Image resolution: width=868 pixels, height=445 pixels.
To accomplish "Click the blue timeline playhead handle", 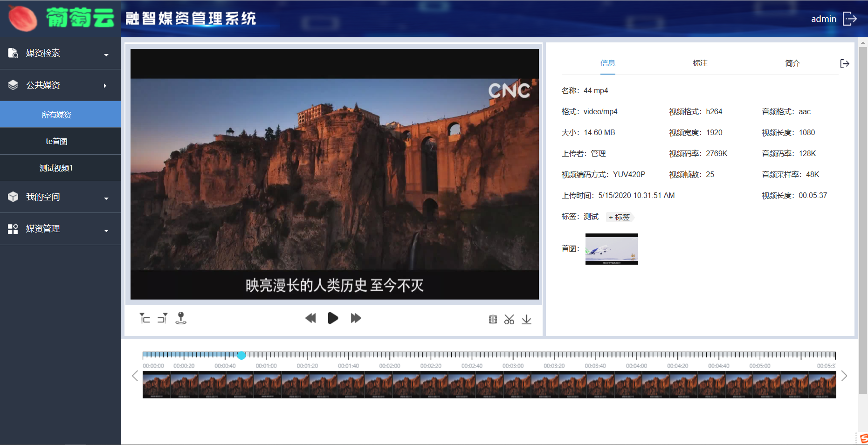I will tap(241, 356).
